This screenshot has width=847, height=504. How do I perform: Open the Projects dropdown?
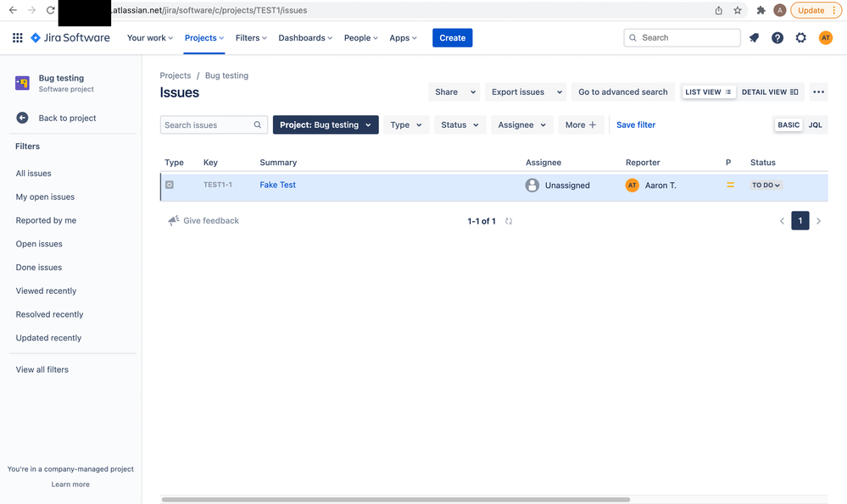pos(204,38)
